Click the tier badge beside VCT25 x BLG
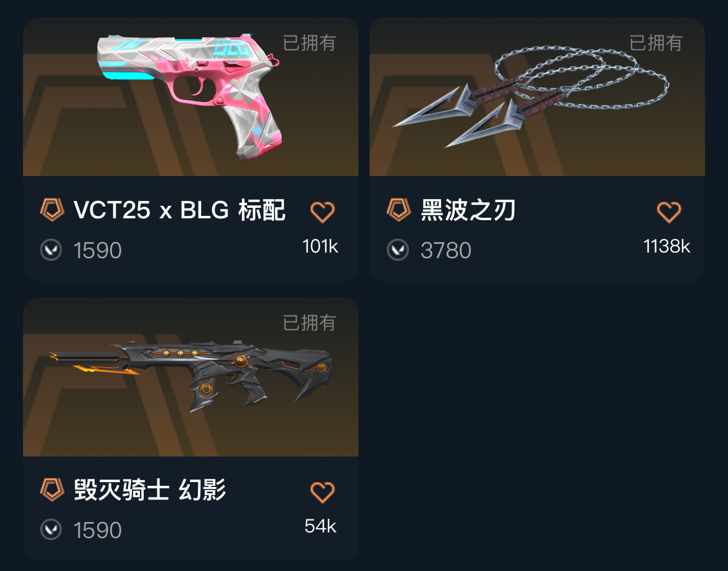Image resolution: width=728 pixels, height=571 pixels. pos(52,210)
